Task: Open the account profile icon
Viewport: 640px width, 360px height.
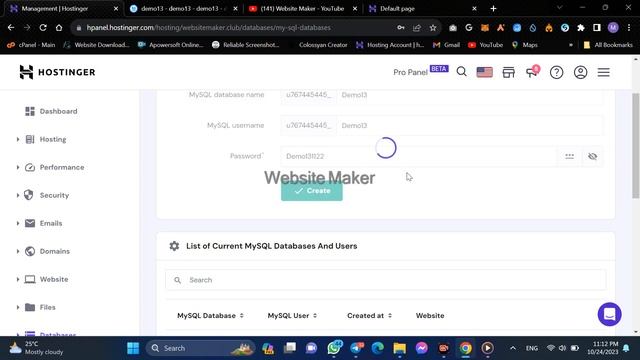Action: pos(580,72)
